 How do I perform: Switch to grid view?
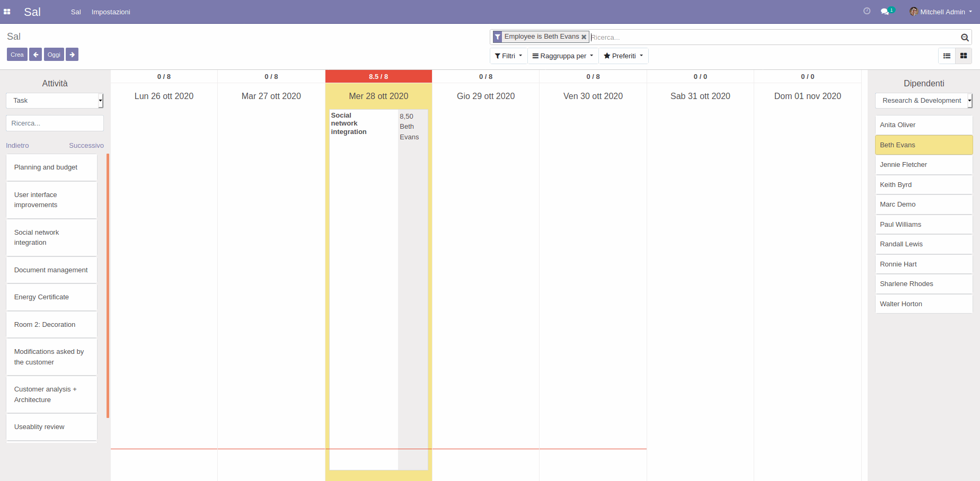[963, 56]
